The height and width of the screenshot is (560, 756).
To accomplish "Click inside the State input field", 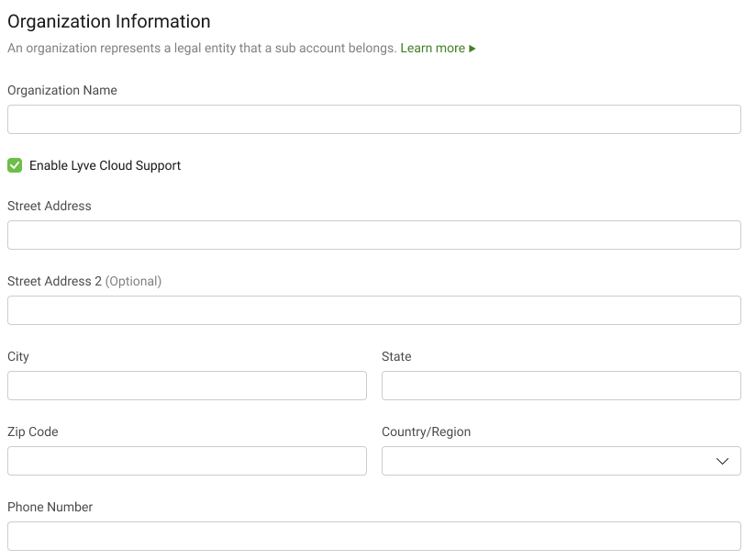I will [x=561, y=386].
